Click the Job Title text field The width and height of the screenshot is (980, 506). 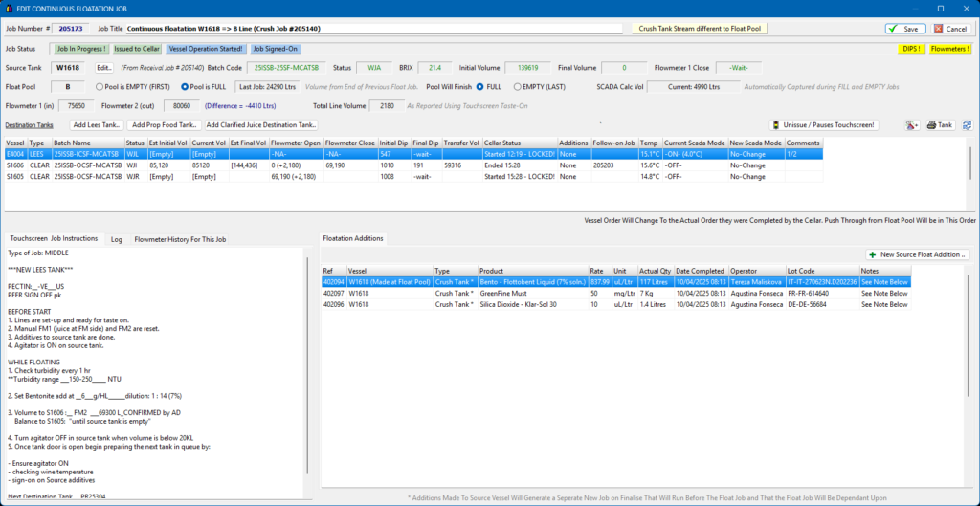(374, 29)
